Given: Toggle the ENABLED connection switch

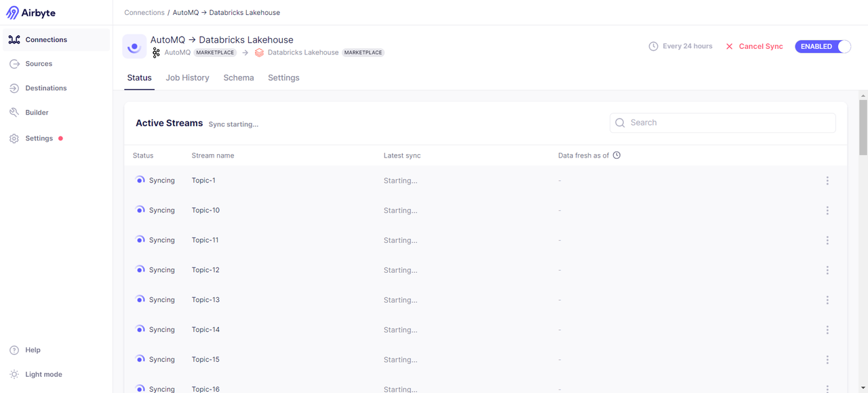Looking at the screenshot, I should (823, 46).
